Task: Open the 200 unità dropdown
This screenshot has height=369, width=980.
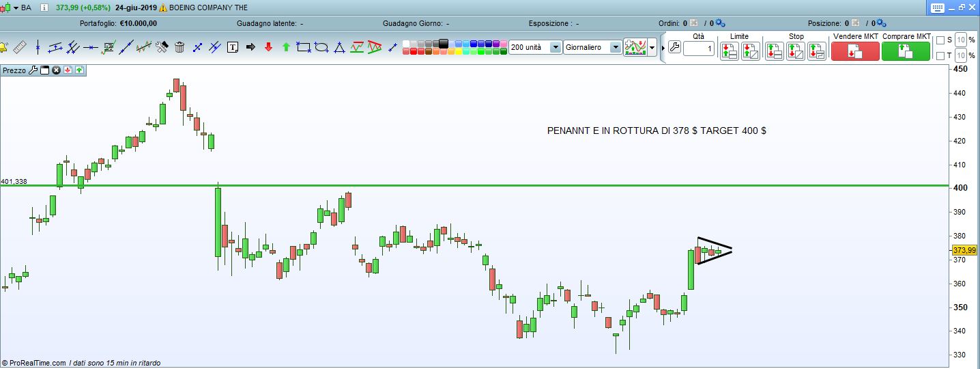Action: (x=555, y=48)
